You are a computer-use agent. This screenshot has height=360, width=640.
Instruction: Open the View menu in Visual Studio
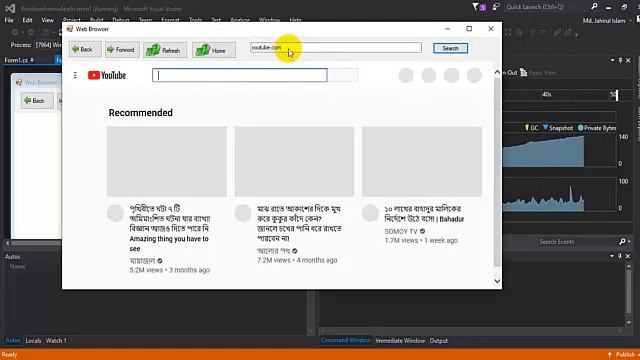tap(47, 20)
